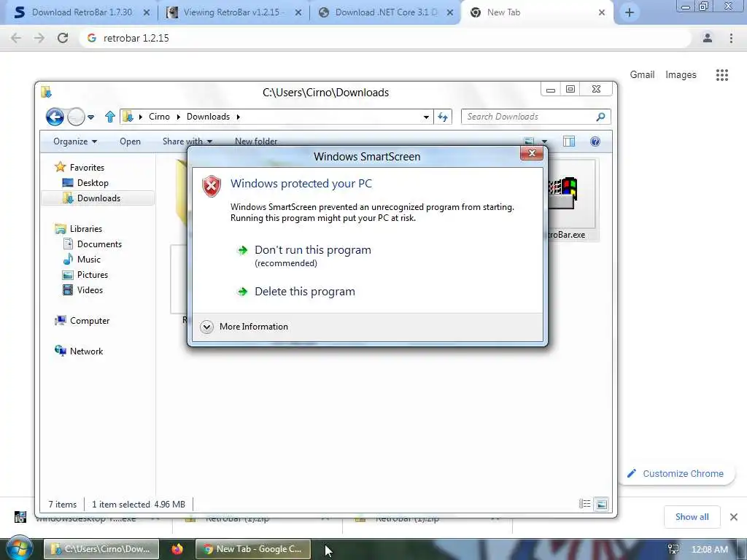Go up one folder level in Explorer

(x=110, y=117)
